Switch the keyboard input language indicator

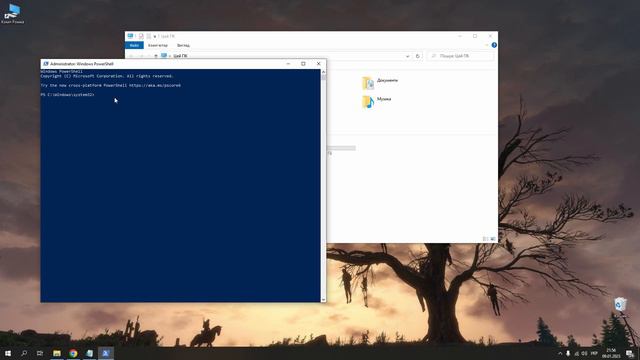click(x=594, y=353)
